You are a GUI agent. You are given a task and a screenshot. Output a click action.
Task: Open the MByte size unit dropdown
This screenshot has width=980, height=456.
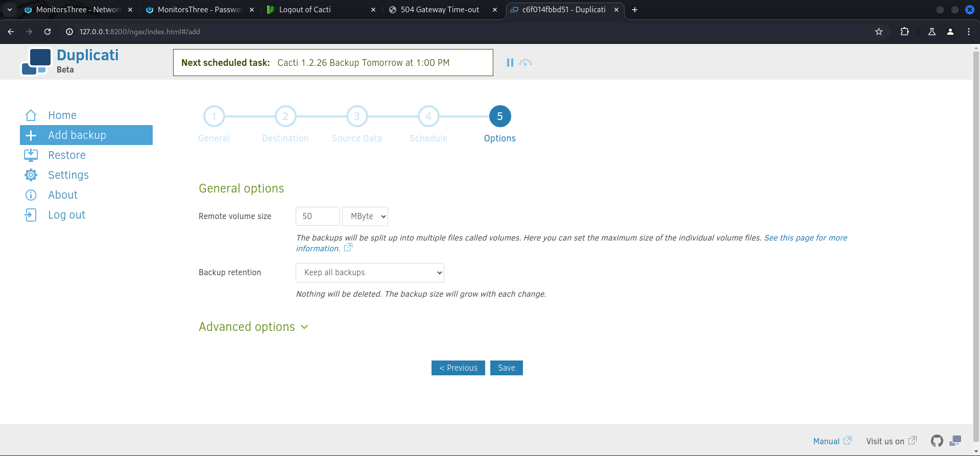[x=365, y=217]
